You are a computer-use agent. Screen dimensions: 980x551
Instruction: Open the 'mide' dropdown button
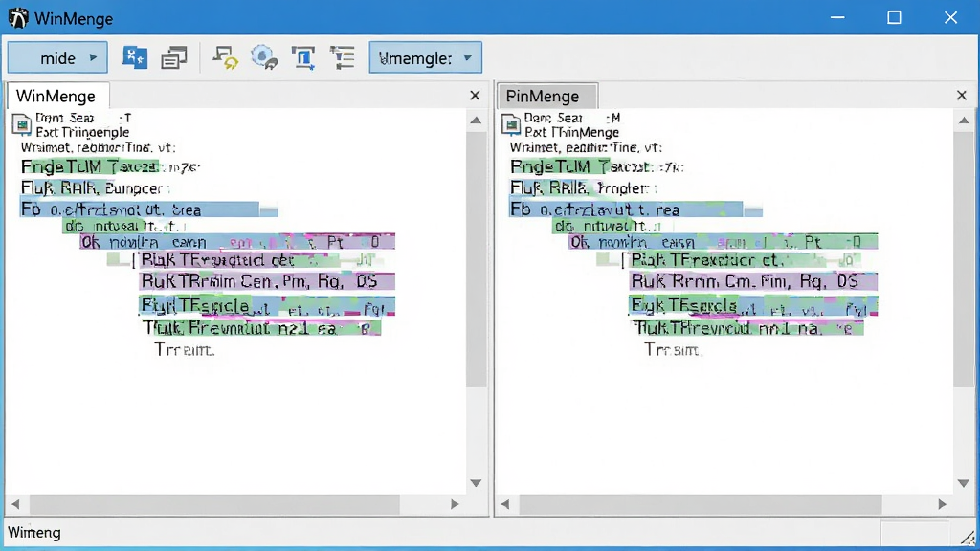pos(57,58)
